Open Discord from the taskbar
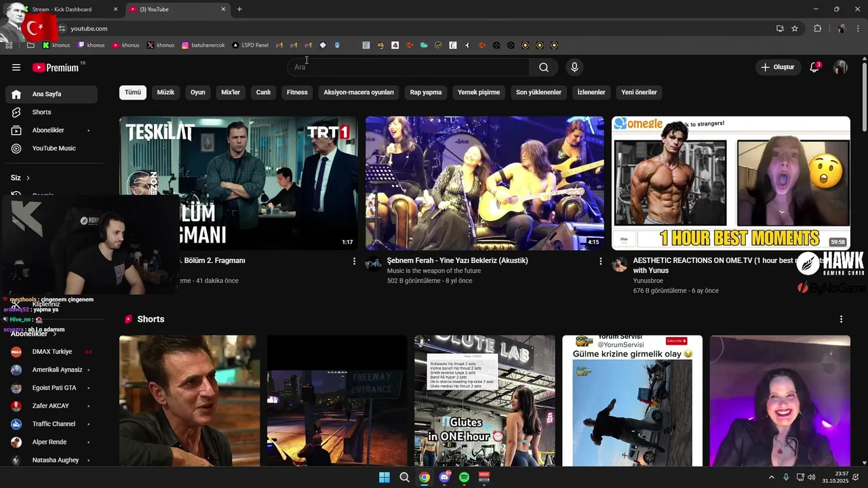The image size is (868, 488). point(444,477)
